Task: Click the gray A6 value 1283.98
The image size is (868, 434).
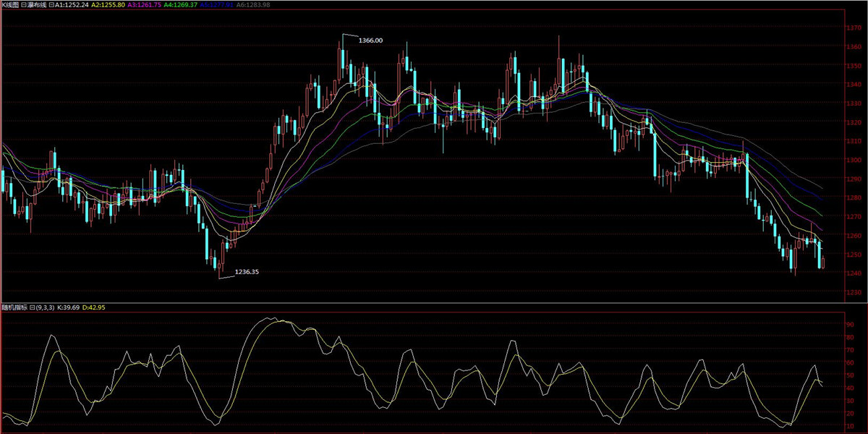Action: click(x=253, y=4)
